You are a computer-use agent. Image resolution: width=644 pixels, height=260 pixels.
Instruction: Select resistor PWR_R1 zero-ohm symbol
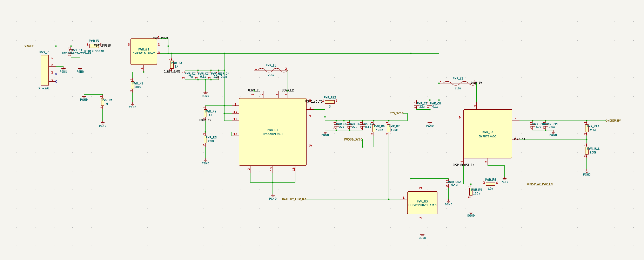pyautogui.click(x=102, y=102)
